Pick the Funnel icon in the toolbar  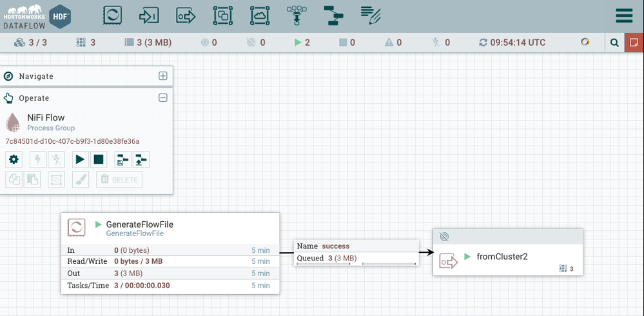pos(297,15)
